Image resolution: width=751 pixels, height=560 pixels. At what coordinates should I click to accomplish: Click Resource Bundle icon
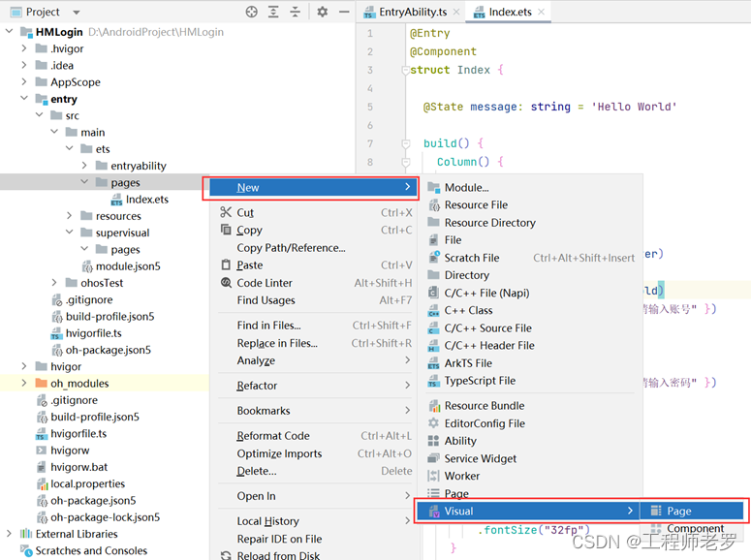click(x=434, y=406)
